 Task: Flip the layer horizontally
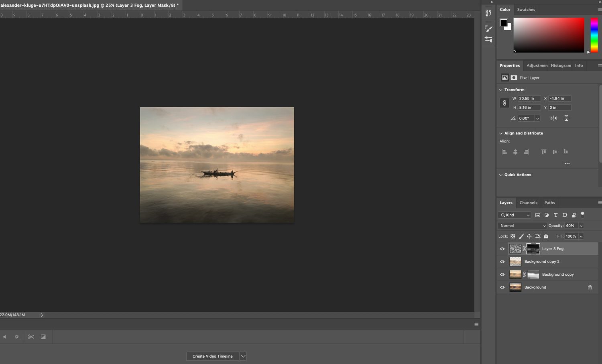(553, 118)
